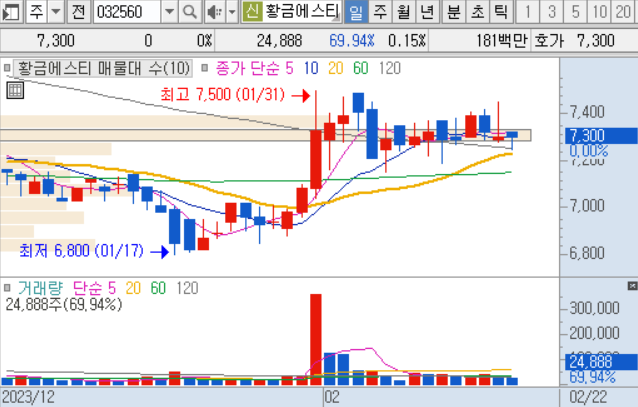Click the 거래량 volume legend label

[x=40, y=288]
